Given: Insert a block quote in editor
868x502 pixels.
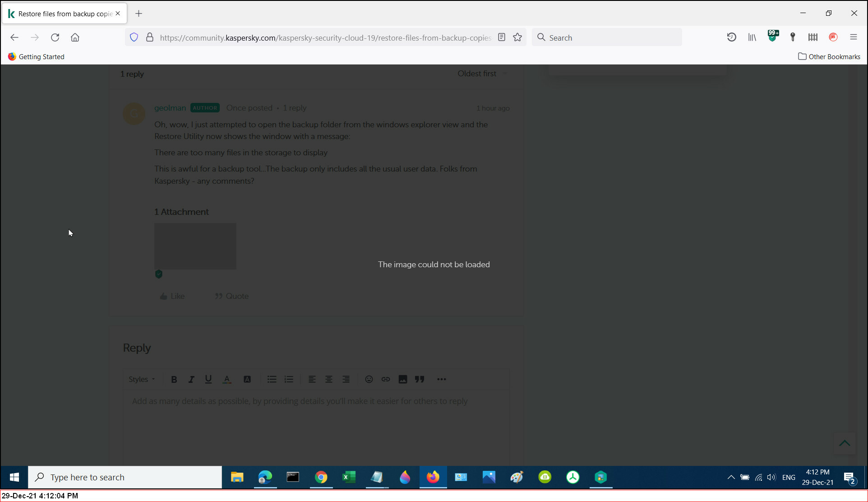Looking at the screenshot, I should tap(420, 379).
